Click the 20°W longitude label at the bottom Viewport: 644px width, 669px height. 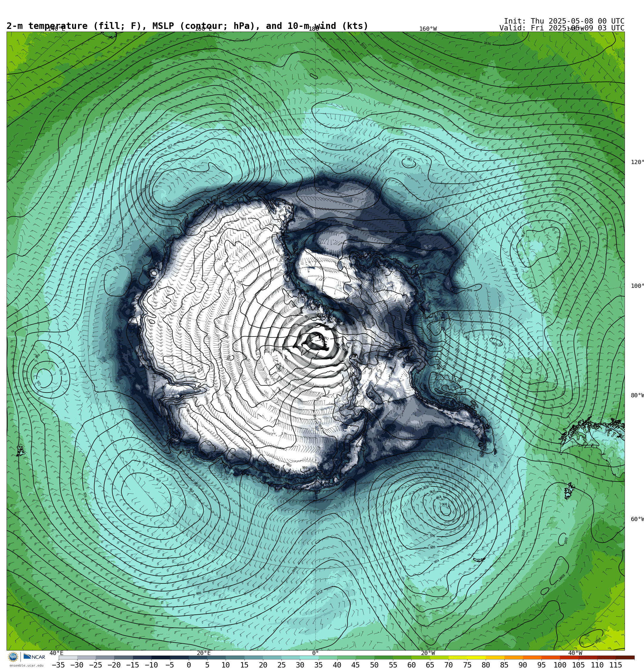point(428,653)
